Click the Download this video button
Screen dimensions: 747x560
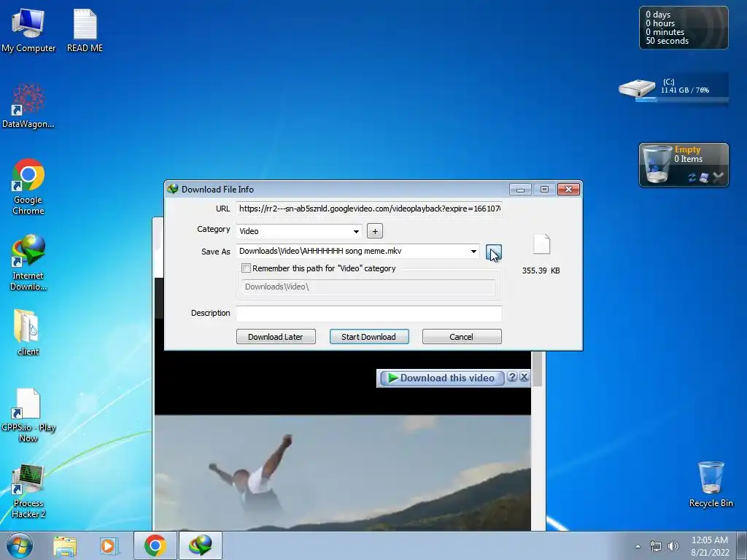(441, 378)
